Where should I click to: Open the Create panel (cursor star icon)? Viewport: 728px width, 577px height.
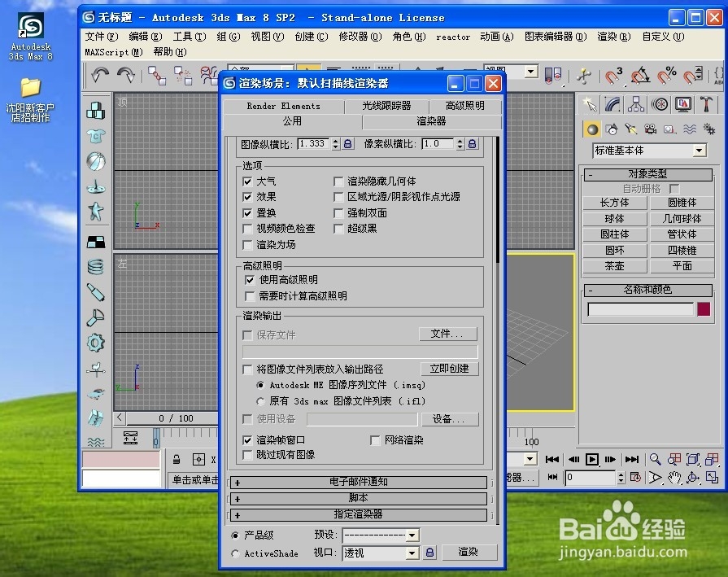[x=590, y=104]
